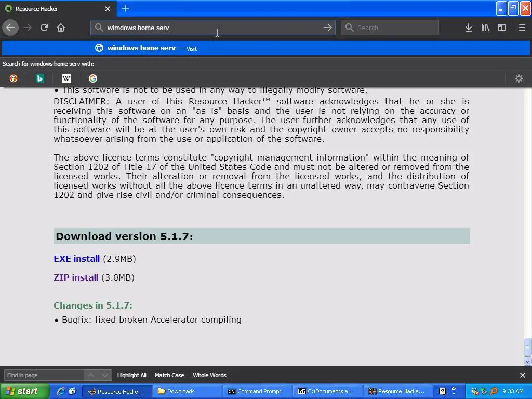Jump to previous find match arrow
Viewport: 532px width, 399px height.
(x=91, y=375)
